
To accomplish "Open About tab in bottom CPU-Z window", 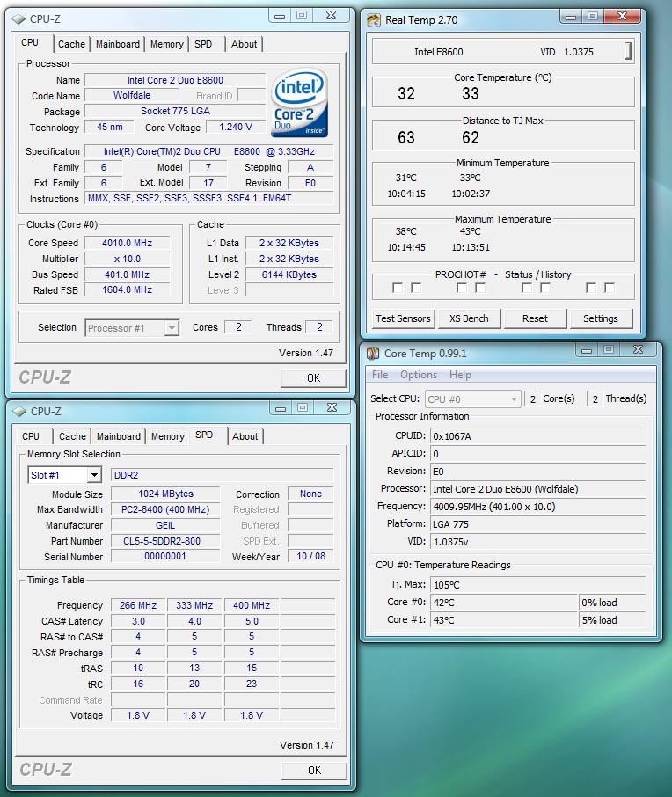I will (x=245, y=436).
